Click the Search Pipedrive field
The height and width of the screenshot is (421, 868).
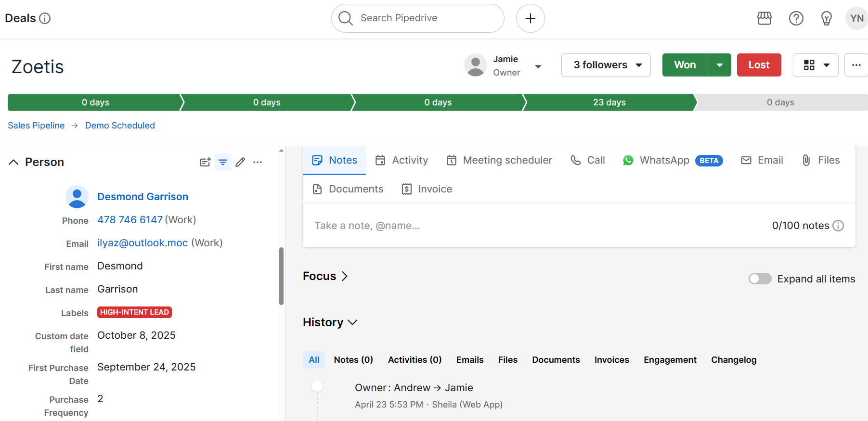pyautogui.click(x=417, y=18)
